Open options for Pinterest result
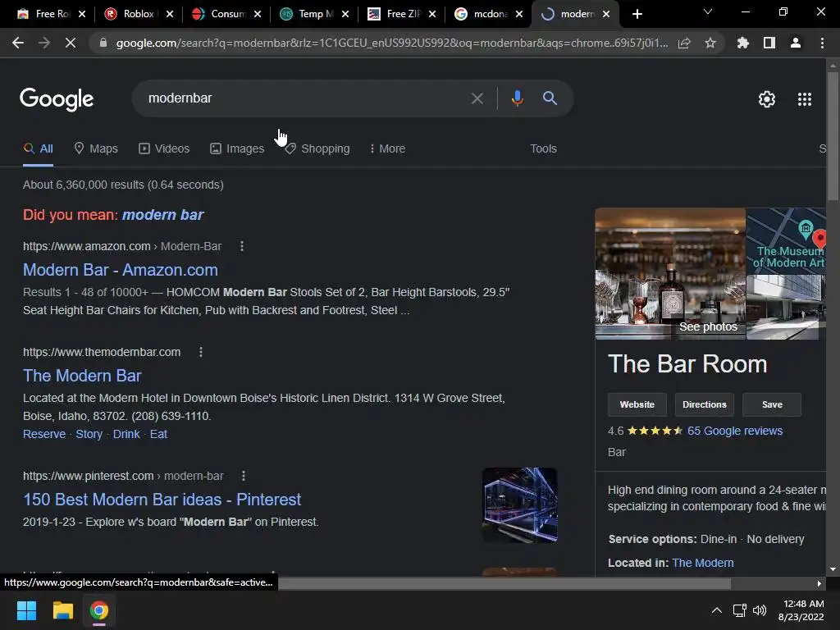Image resolution: width=840 pixels, height=630 pixels. click(244, 476)
